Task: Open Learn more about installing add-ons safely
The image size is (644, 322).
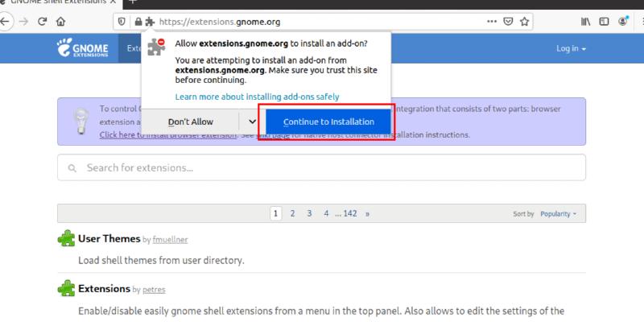Action: (257, 97)
